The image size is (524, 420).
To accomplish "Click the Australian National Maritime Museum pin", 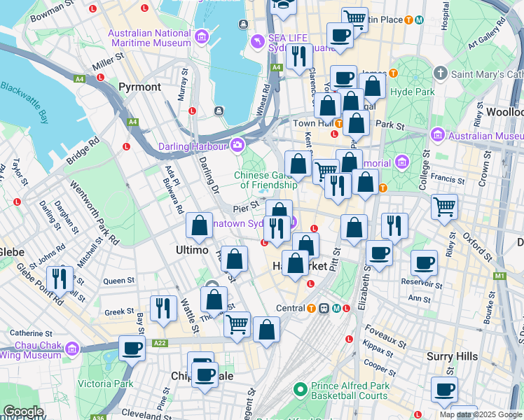I will [202, 36].
